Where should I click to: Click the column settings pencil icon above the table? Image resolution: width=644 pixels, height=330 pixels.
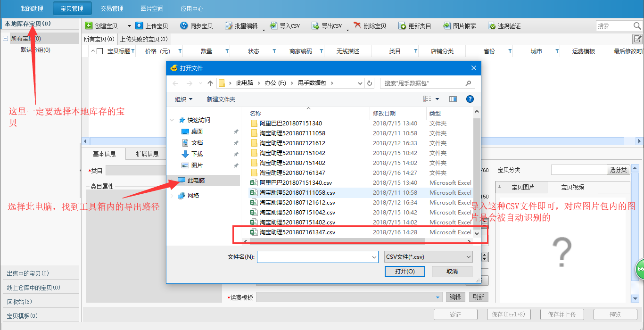click(637, 39)
